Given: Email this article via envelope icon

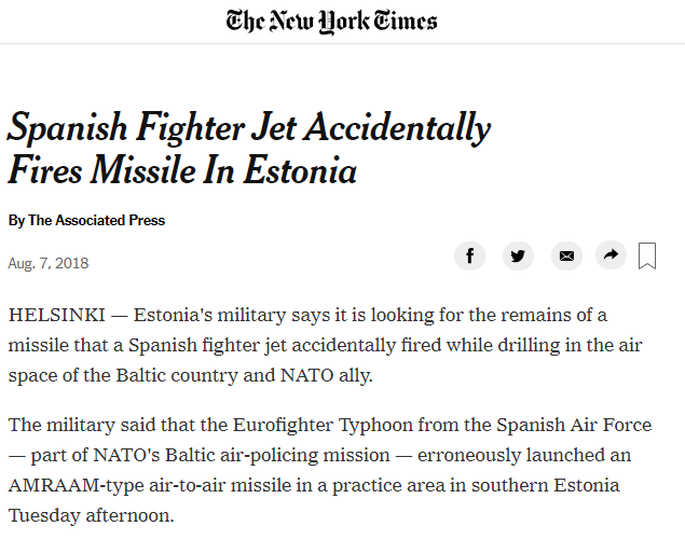Looking at the screenshot, I should pos(567,256).
